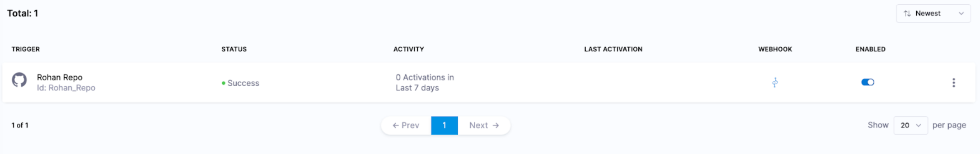Open the three-dot options menu

coord(953,83)
